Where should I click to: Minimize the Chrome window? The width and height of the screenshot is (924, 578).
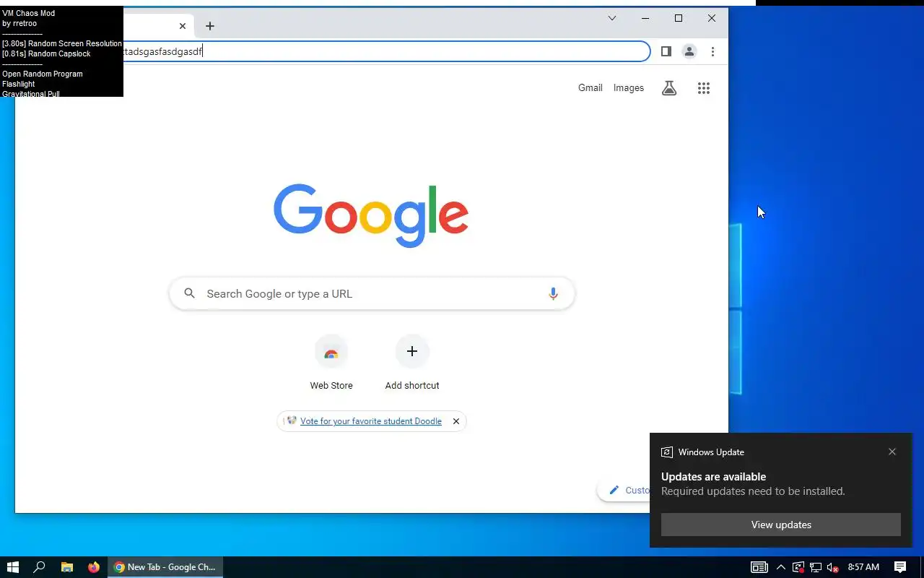coord(645,18)
